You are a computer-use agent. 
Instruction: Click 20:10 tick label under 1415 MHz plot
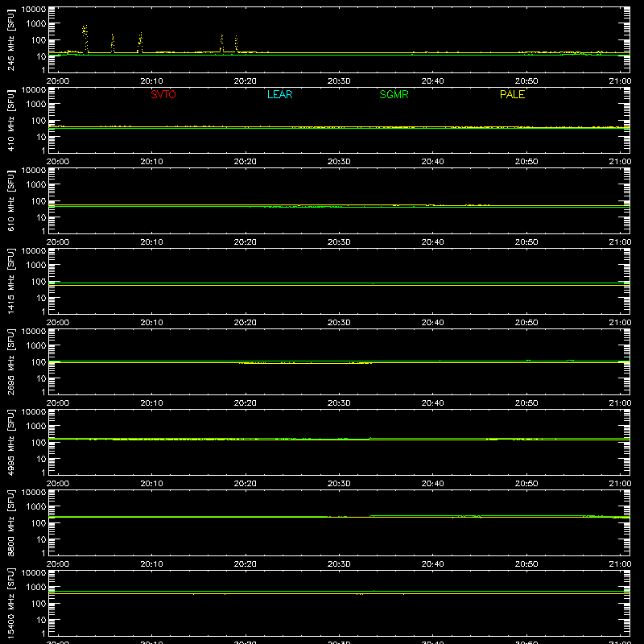(151, 323)
